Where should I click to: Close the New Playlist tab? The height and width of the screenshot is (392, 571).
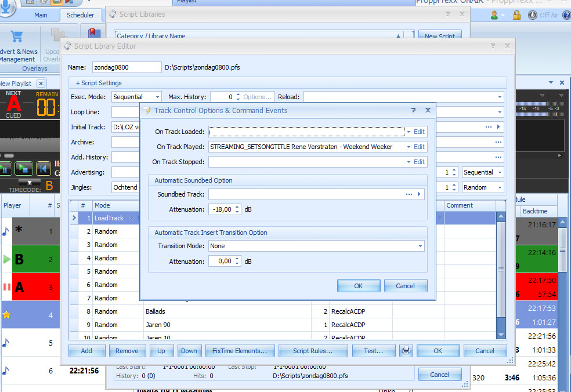(41, 84)
